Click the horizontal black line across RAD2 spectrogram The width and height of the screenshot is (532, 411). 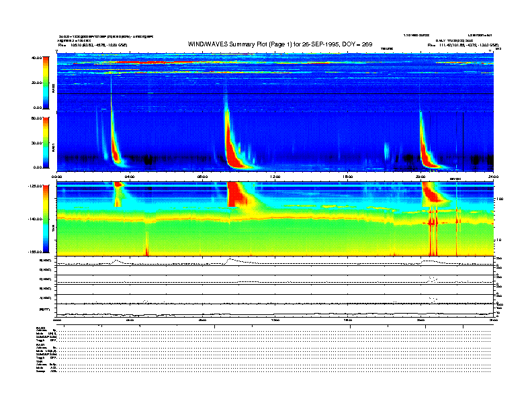275,93
